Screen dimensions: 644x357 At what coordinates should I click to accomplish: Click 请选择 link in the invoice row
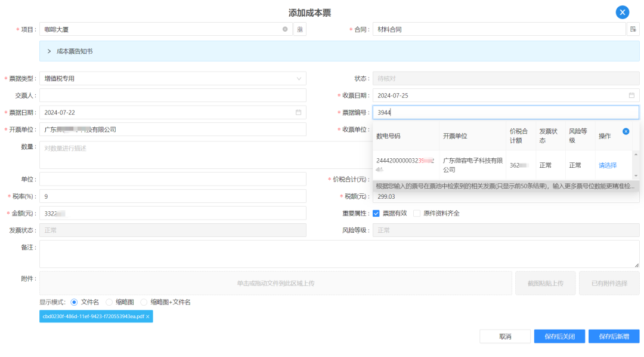[608, 165]
